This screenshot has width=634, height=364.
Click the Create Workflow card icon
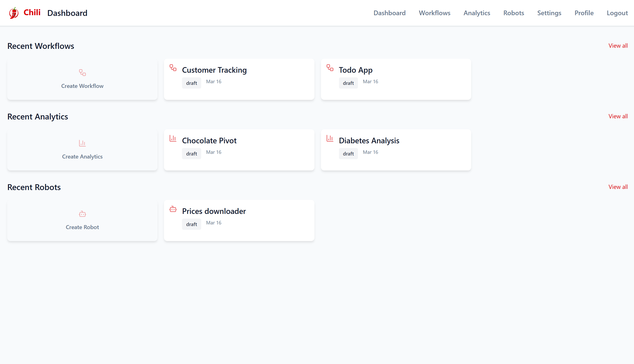coord(82,72)
